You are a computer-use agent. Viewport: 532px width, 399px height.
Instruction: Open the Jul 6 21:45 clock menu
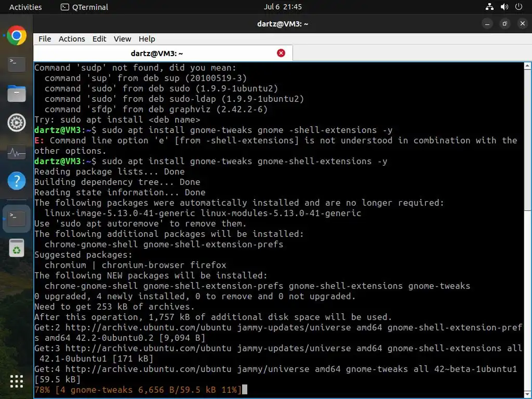point(283,7)
